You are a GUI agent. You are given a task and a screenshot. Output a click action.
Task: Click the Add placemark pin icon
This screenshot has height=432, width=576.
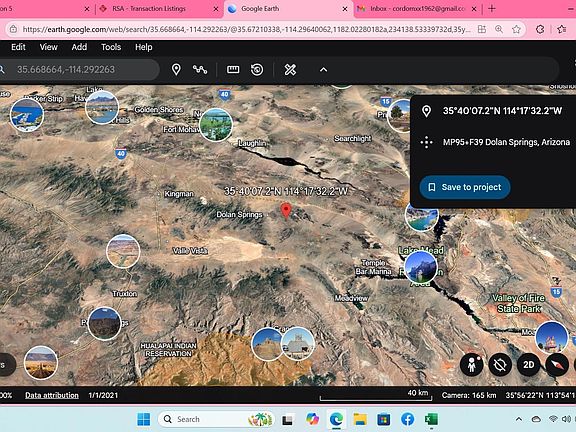[x=176, y=69]
